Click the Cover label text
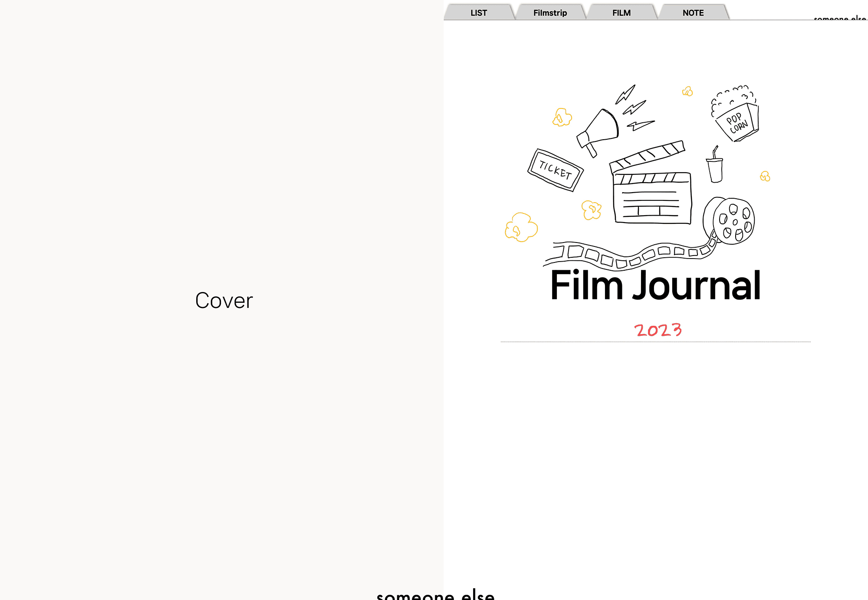 (224, 301)
